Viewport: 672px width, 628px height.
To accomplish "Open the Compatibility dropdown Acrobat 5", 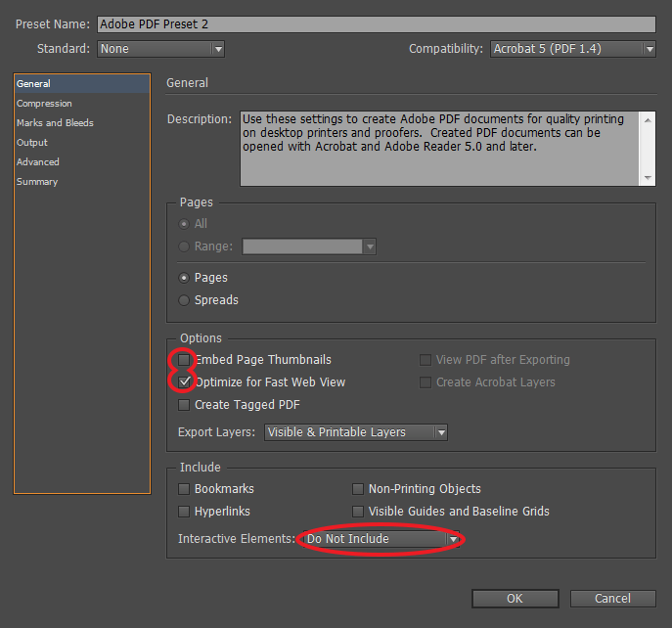I will (573, 49).
